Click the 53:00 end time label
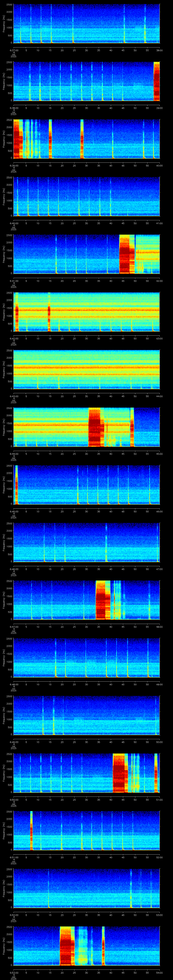This screenshot has width=173, height=980. pos(159,915)
